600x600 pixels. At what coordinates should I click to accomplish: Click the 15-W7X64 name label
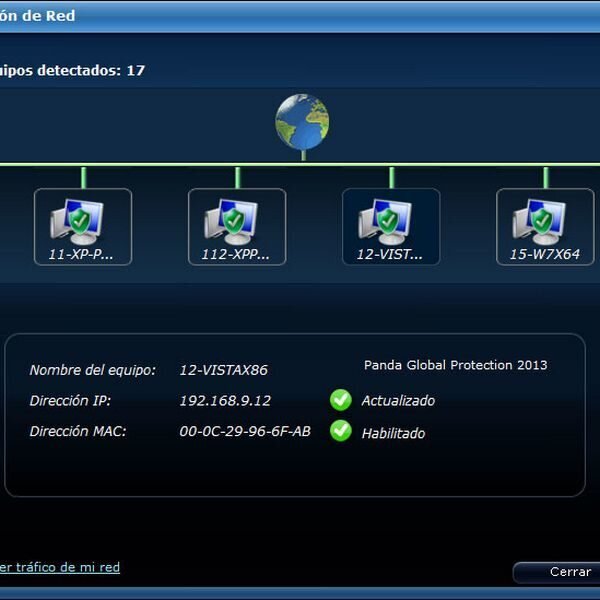tap(544, 254)
